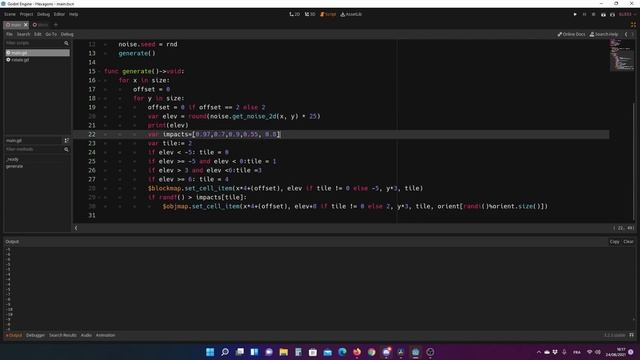Go to next edited document arrow
Image resolution: width=640 pixels, height=360 pixels.
coord(633,34)
